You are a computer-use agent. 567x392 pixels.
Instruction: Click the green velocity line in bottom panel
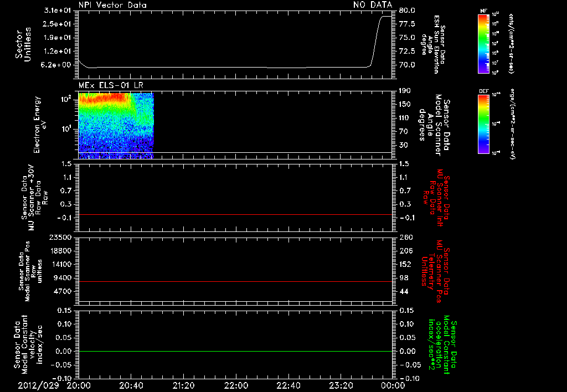(x=235, y=351)
